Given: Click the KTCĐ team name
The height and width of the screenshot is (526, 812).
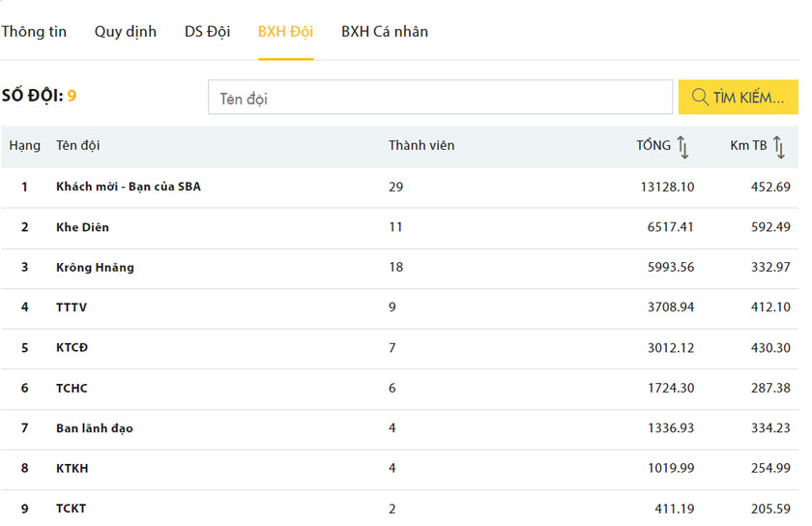Looking at the screenshot, I should 72,348.
